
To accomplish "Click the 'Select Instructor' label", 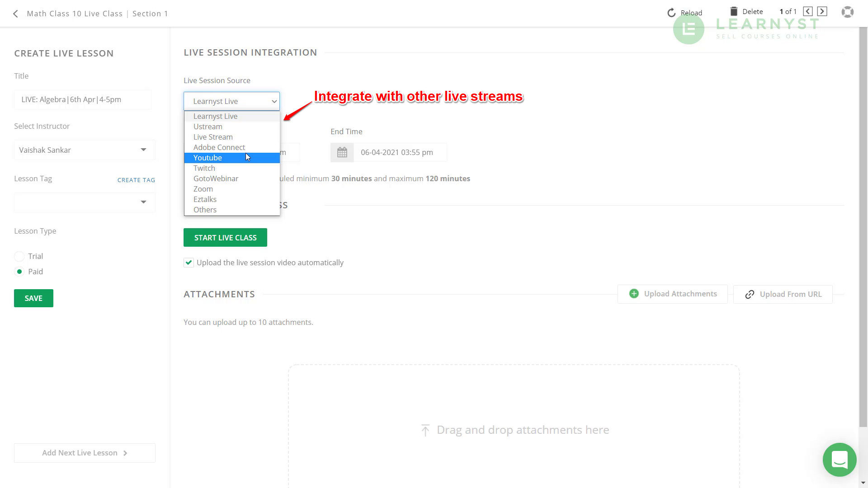I will (42, 126).
